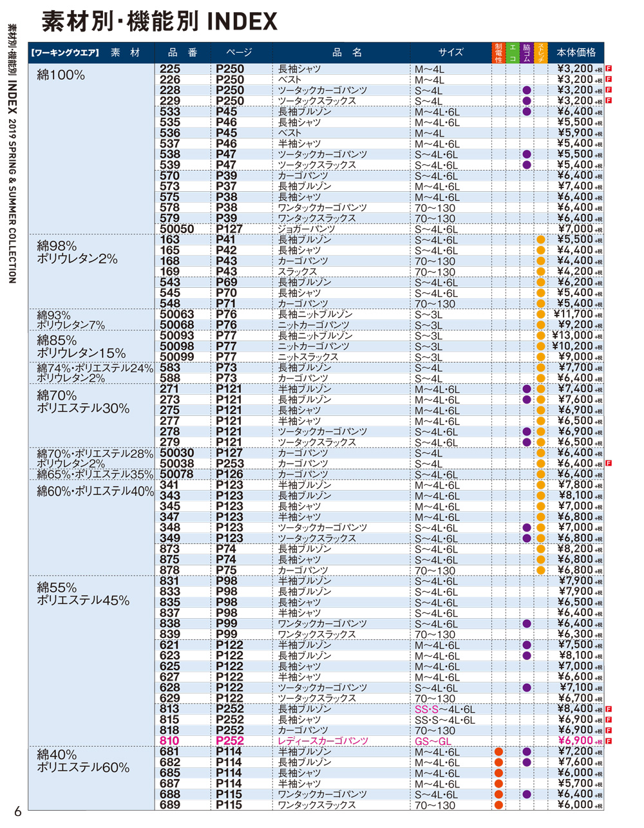Click the 制電性 column header icon

coord(498,52)
